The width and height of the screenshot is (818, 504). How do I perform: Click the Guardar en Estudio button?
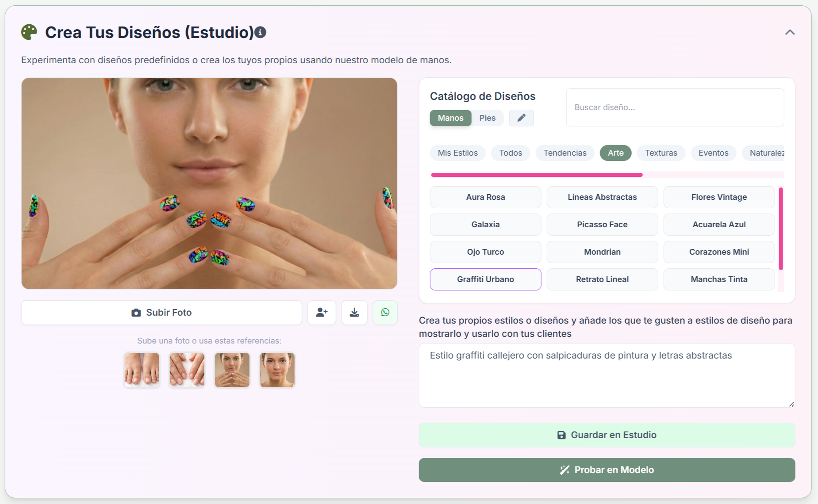point(607,435)
